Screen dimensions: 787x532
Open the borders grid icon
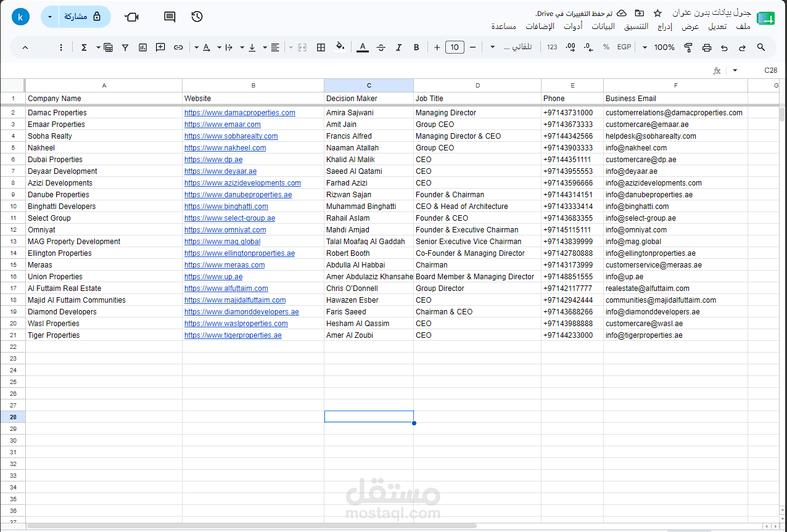click(x=321, y=47)
